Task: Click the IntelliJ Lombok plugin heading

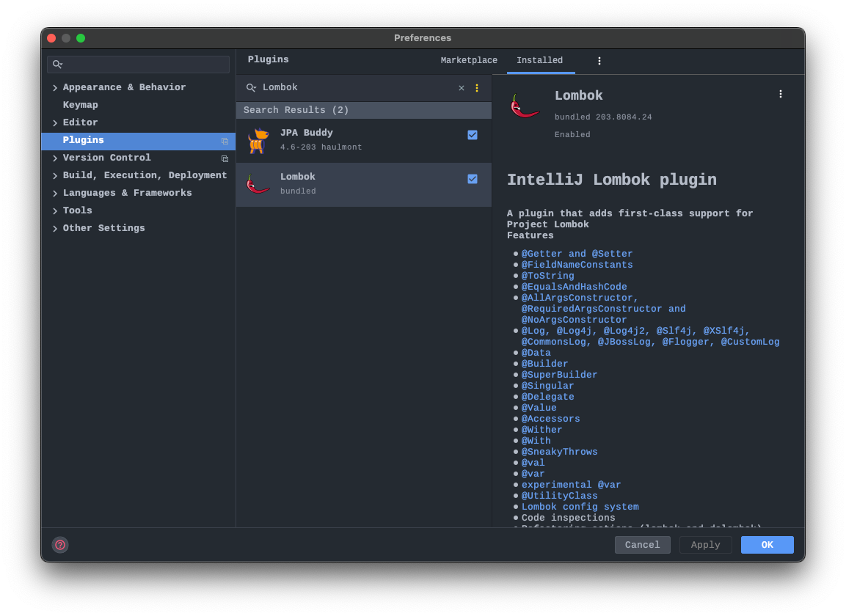Action: (611, 180)
